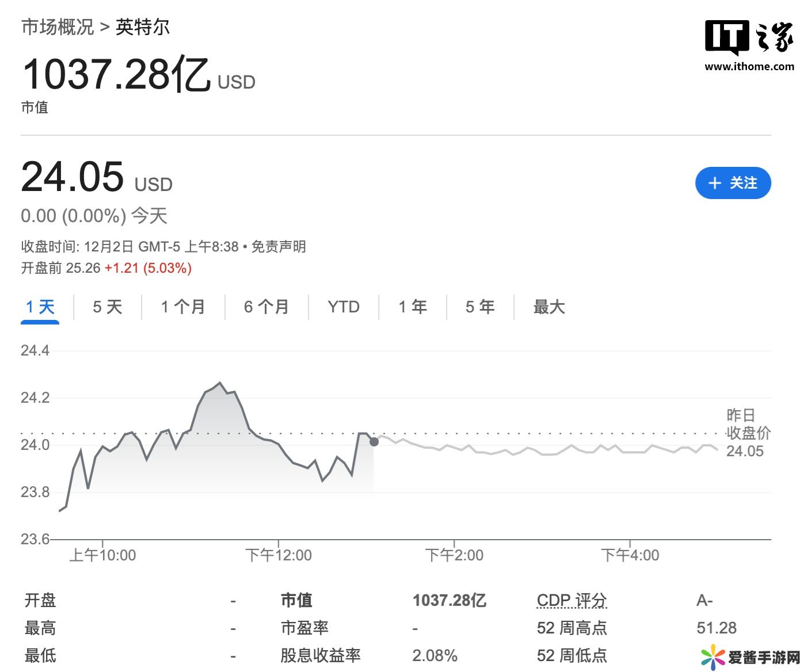The image size is (808, 672).
Task: Show the 1 年 chart range
Action: [413, 307]
